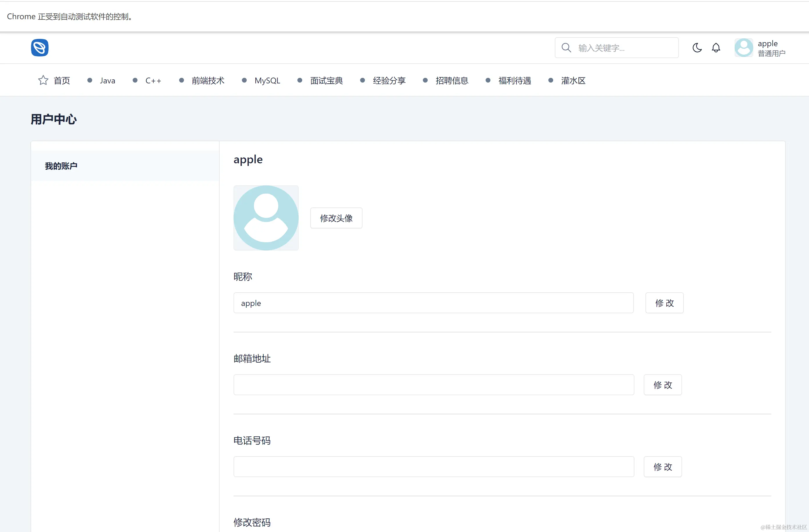Go to the Java board
This screenshot has height=532, width=809.
(x=107, y=80)
